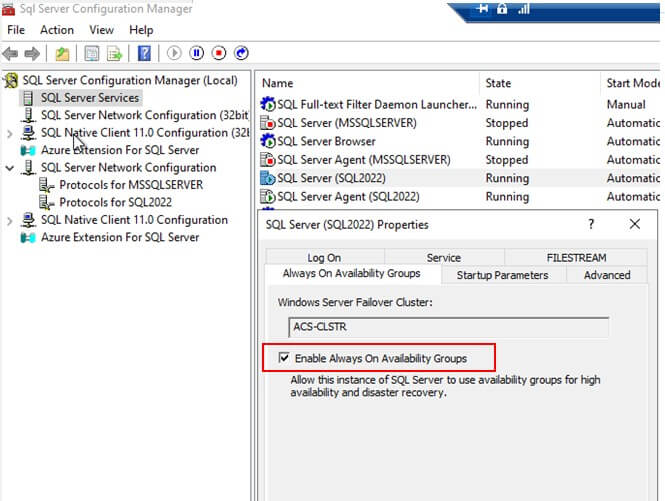Screen dimensions: 665x501
Task: Click the Stopped state of SQL Server (MSSQLSERVER)
Action: pyautogui.click(x=507, y=123)
